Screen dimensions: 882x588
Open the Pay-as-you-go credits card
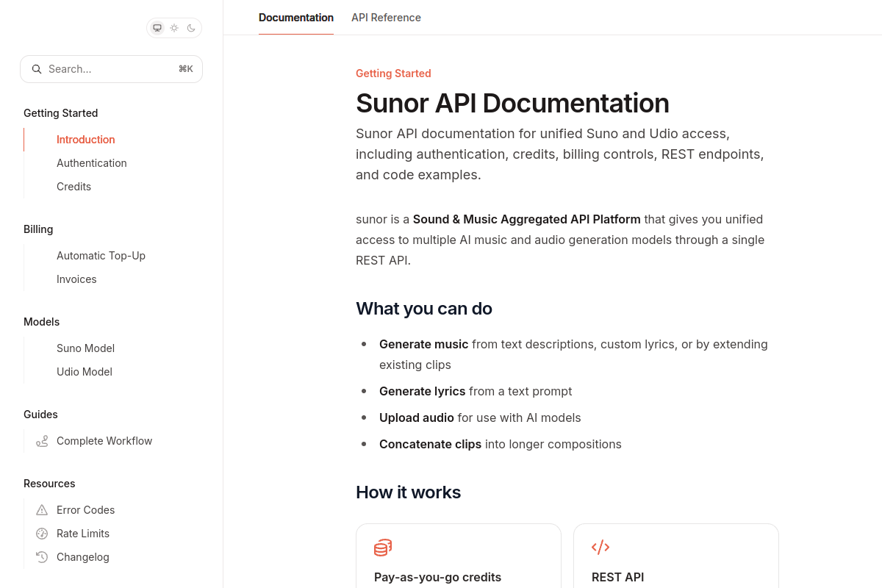point(459,556)
